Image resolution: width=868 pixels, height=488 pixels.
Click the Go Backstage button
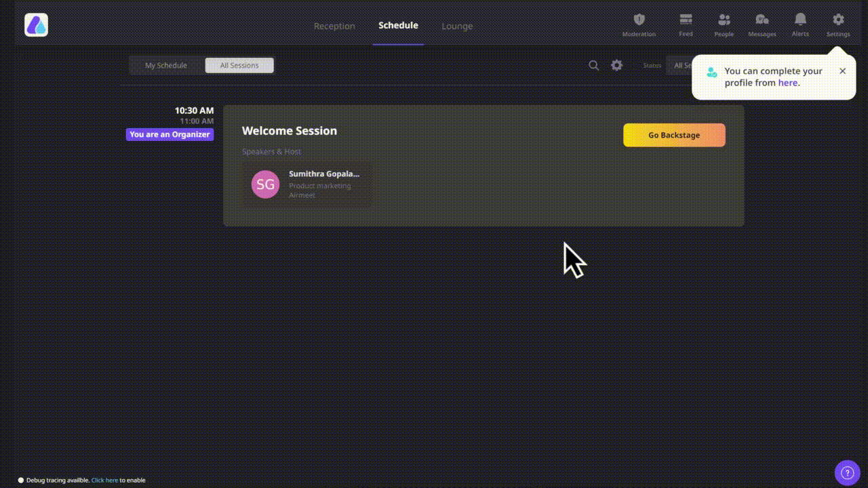[674, 135]
